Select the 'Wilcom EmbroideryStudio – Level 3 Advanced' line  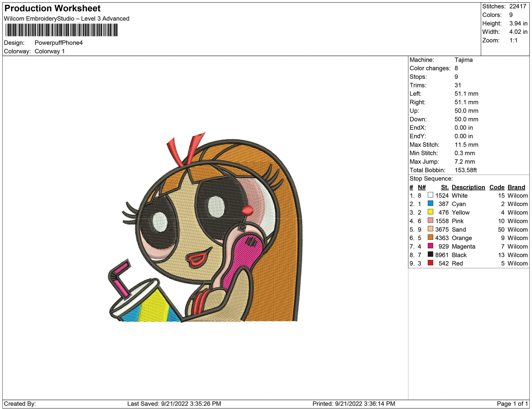67,18
